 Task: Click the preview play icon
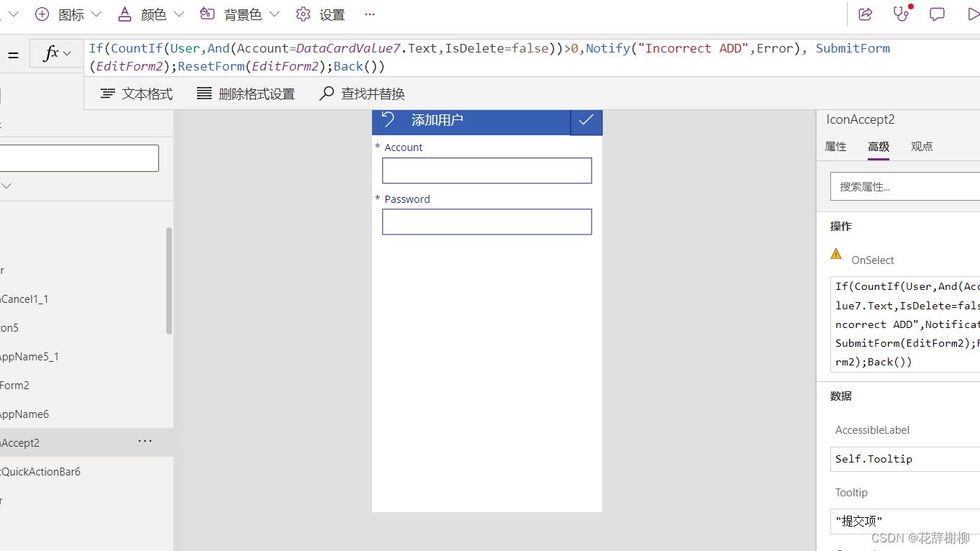coord(973,14)
